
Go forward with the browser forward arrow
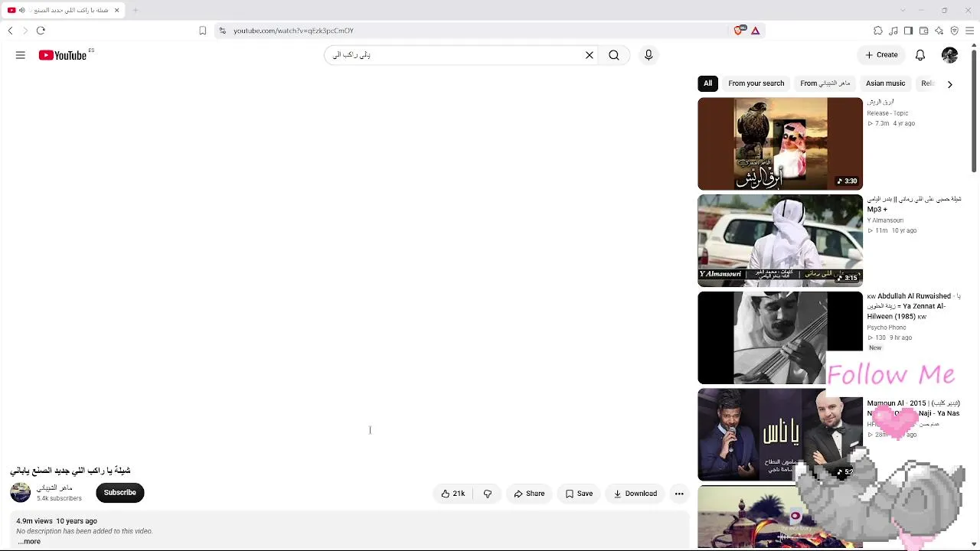[24, 31]
